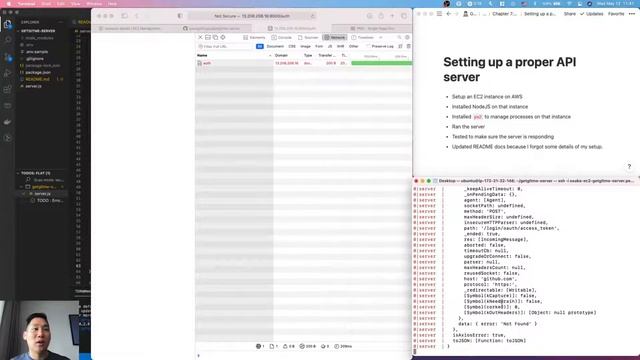Open the Explorer view in VS Code activity bar
This screenshot has height=360, width=640.
coord(7,24)
